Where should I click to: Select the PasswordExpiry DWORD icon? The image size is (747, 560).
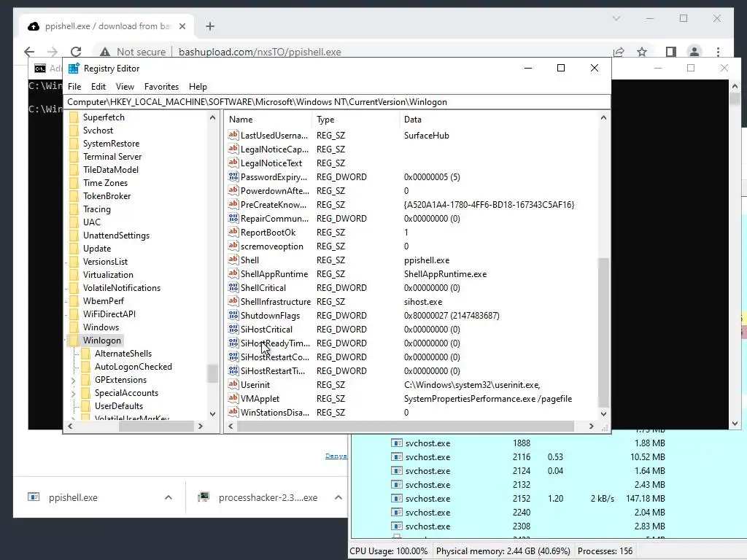click(x=233, y=176)
